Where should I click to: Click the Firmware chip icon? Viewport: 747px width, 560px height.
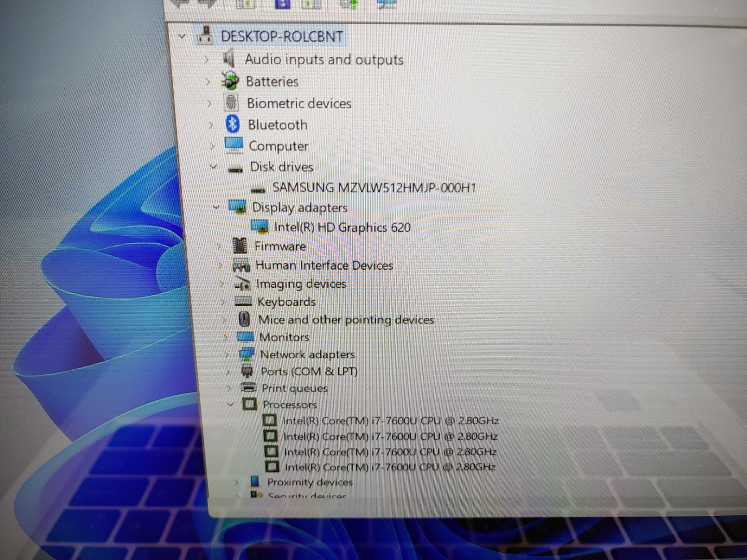click(x=240, y=245)
